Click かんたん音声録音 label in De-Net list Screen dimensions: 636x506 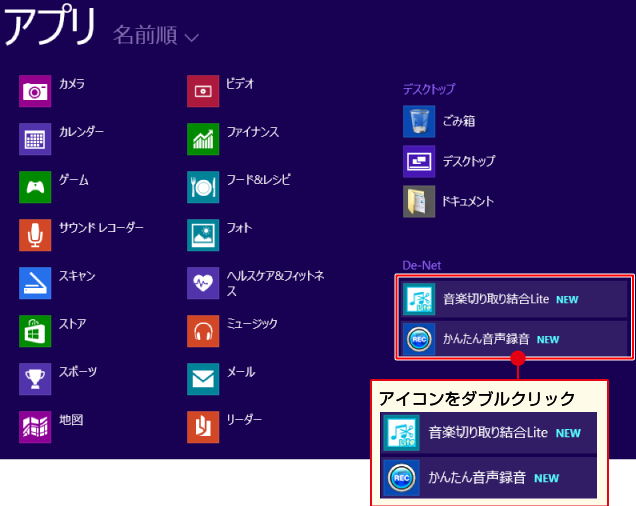coord(486,339)
